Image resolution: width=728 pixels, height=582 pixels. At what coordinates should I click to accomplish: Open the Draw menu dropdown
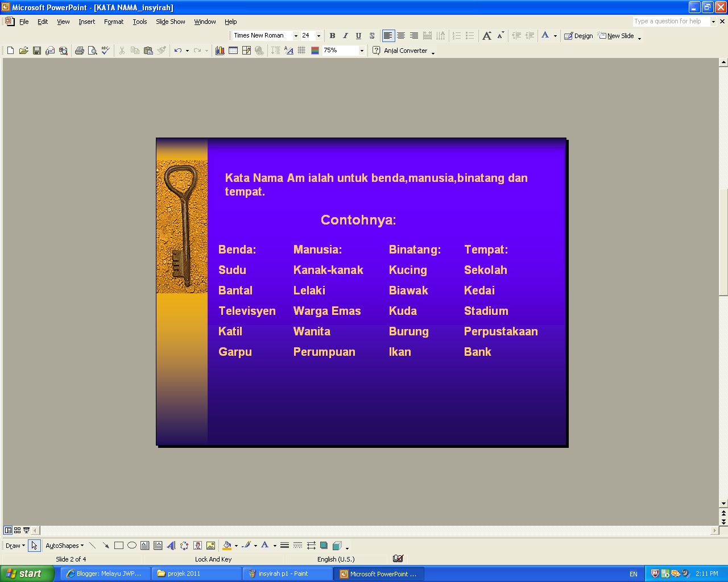coord(15,546)
